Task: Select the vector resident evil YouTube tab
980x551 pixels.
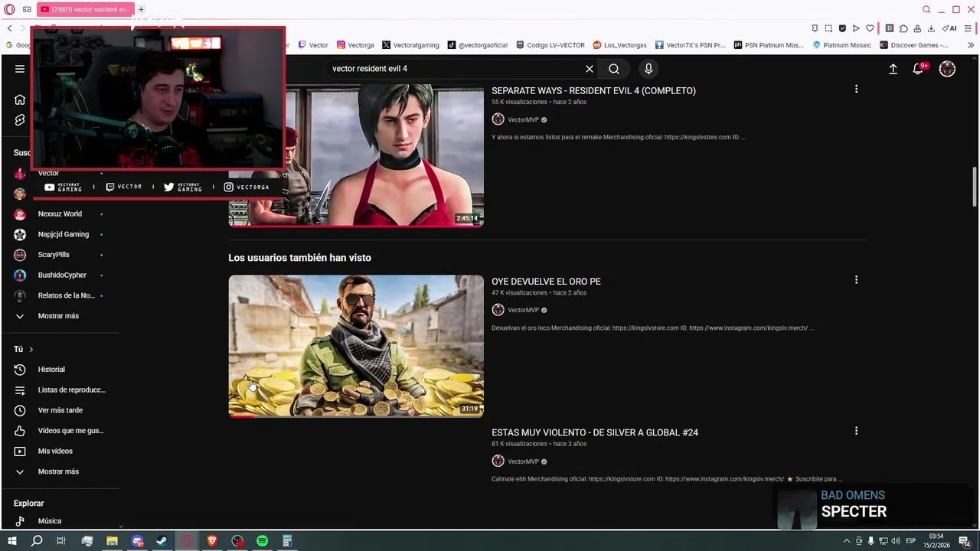Action: click(x=85, y=9)
